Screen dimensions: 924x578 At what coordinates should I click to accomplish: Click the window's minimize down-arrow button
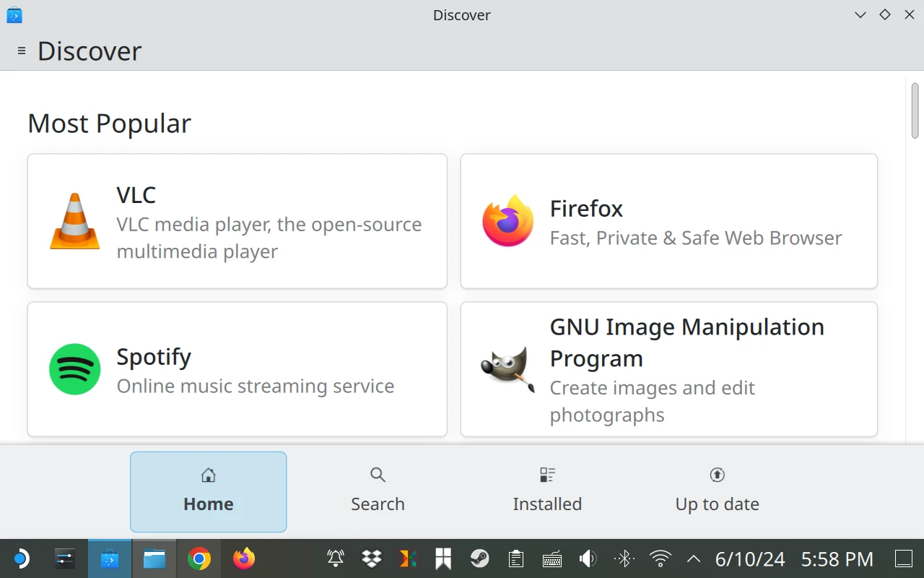click(860, 14)
